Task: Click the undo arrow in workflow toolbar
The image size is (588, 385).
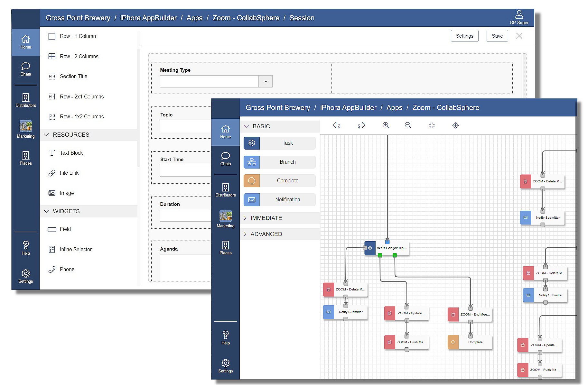Action: [337, 125]
